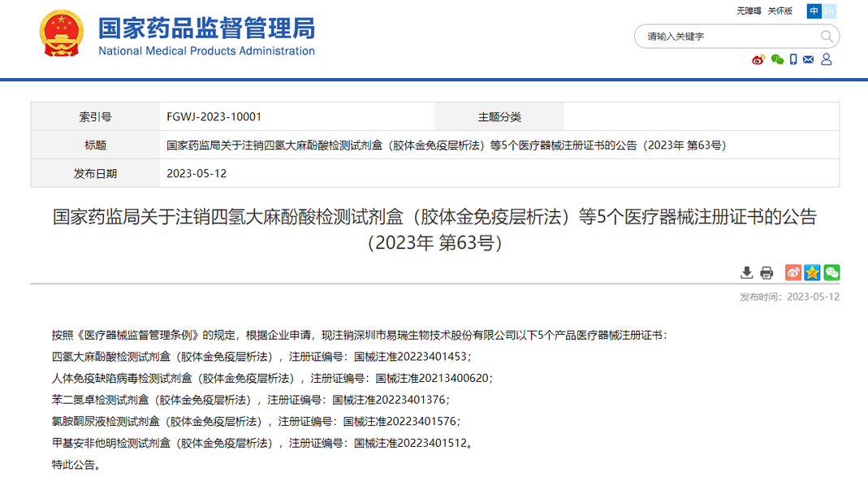Screen dimensions: 868x477
Task: Switch language to En
Action: (x=829, y=11)
